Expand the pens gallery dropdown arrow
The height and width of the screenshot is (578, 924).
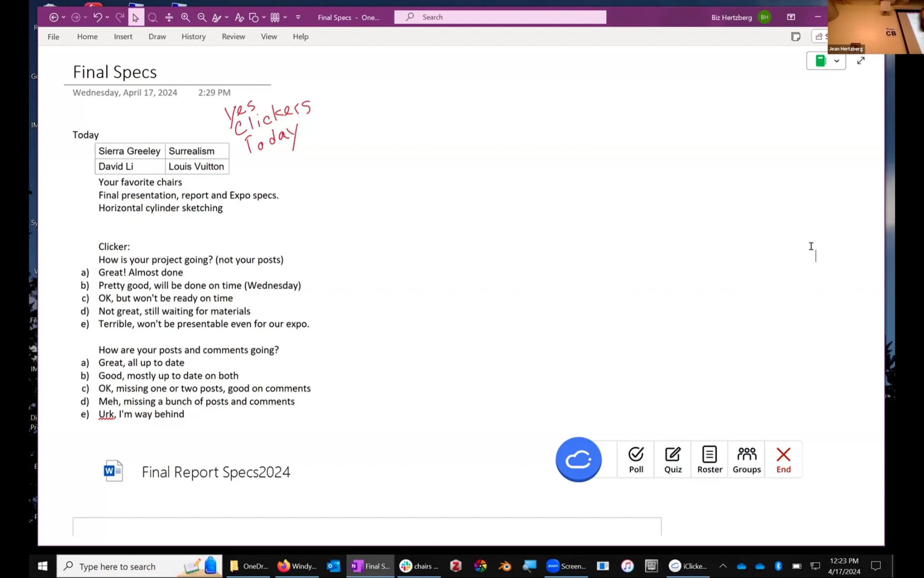(285, 17)
